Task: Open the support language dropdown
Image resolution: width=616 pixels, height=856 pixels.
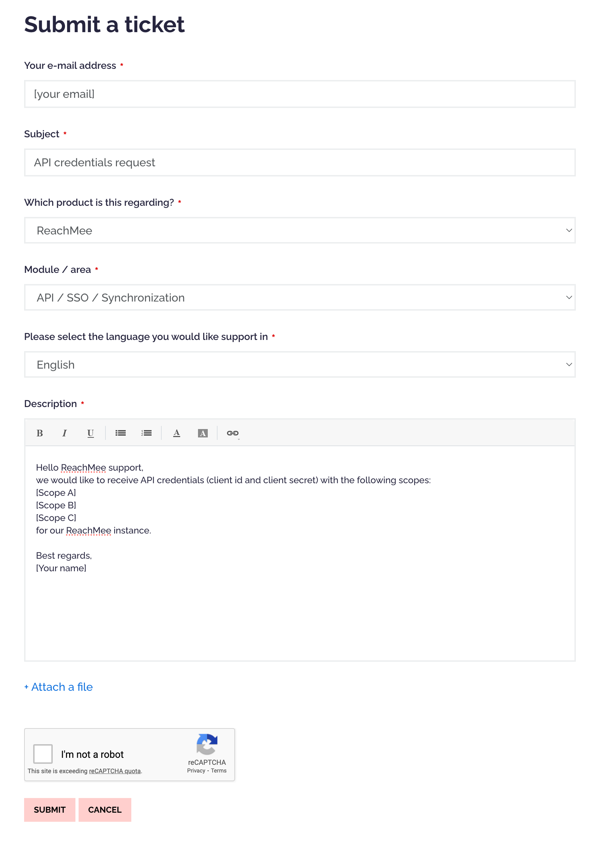Action: [300, 365]
